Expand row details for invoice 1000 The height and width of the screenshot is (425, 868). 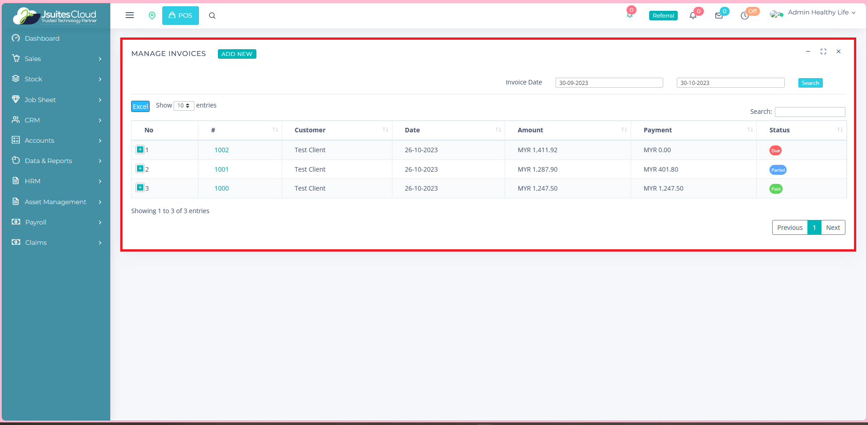(x=140, y=188)
